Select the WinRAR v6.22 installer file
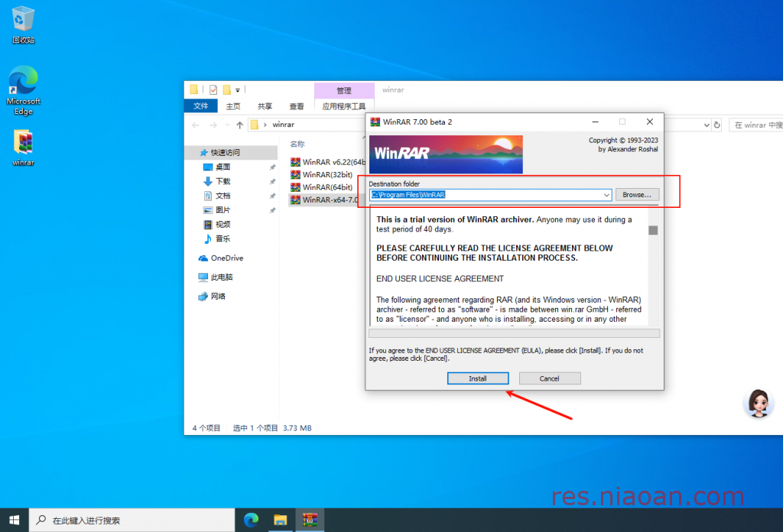This screenshot has width=783, height=532. [x=329, y=161]
